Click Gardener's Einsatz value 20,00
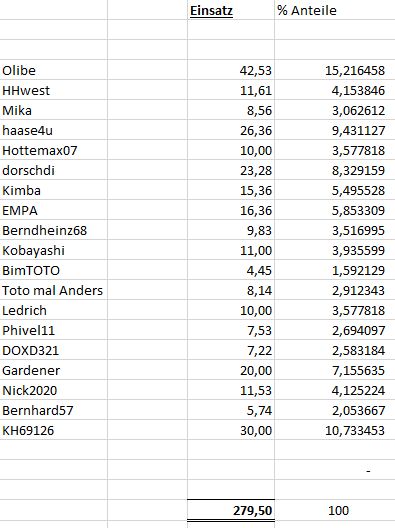 click(231, 370)
